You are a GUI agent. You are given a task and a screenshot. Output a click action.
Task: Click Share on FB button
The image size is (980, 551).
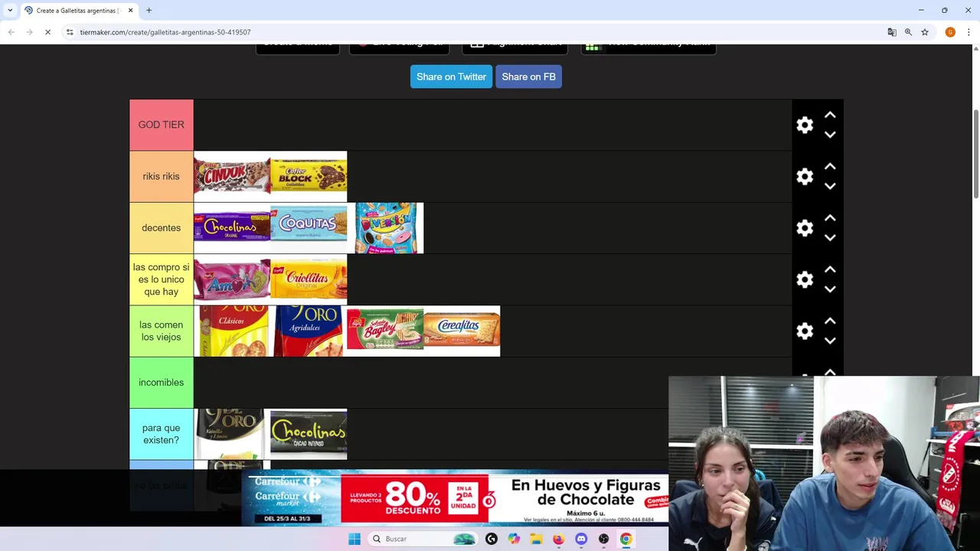click(x=528, y=77)
